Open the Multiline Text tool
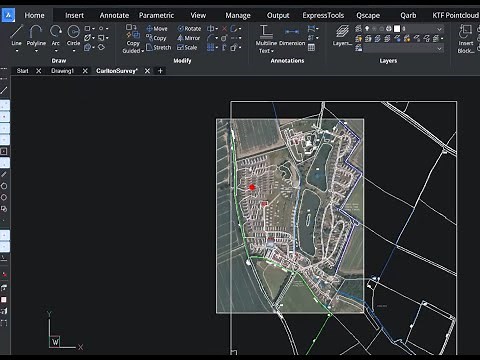 coord(266,38)
